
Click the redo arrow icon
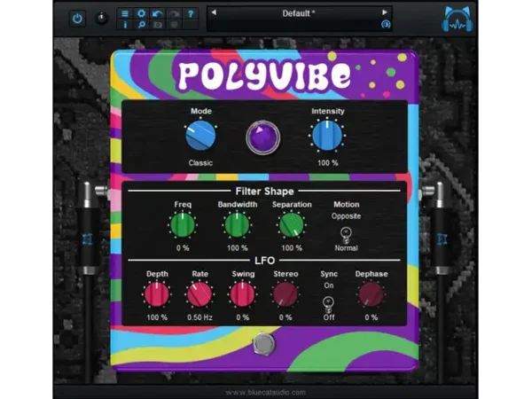click(174, 13)
